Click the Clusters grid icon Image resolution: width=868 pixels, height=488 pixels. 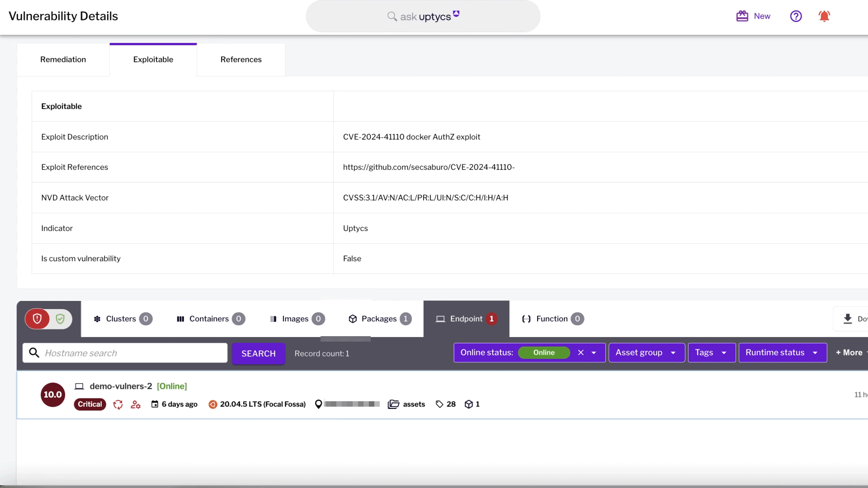coord(97,319)
